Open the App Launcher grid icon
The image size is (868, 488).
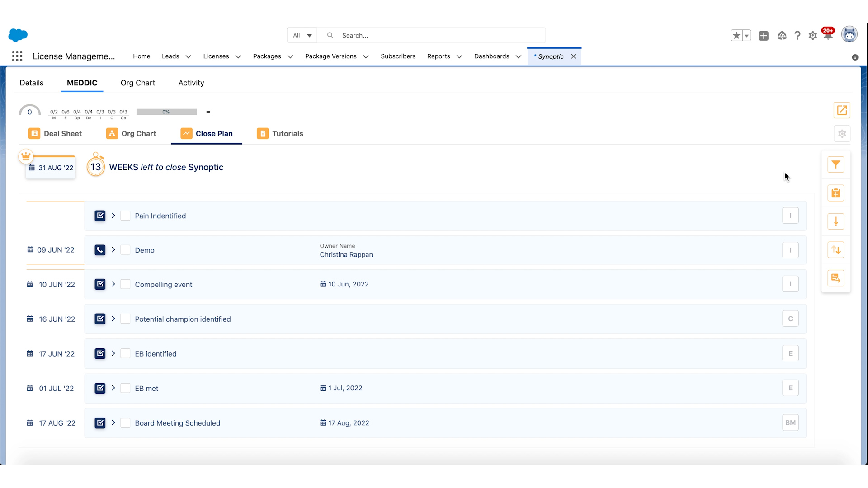click(x=17, y=56)
